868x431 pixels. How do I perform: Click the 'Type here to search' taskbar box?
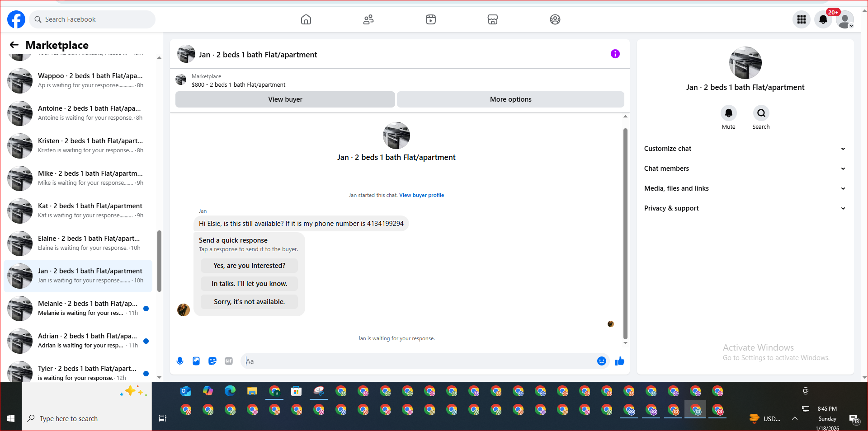coord(87,418)
